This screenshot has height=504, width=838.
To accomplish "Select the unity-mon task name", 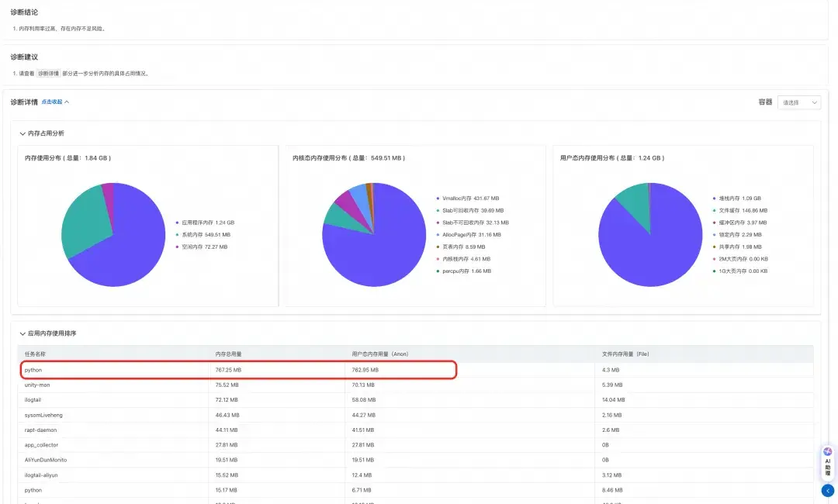I will (37, 385).
